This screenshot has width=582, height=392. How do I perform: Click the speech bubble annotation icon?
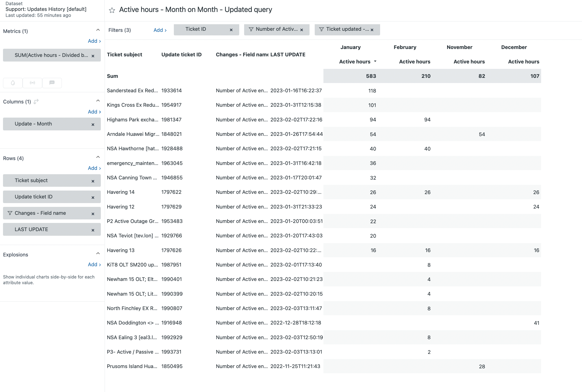click(x=52, y=83)
